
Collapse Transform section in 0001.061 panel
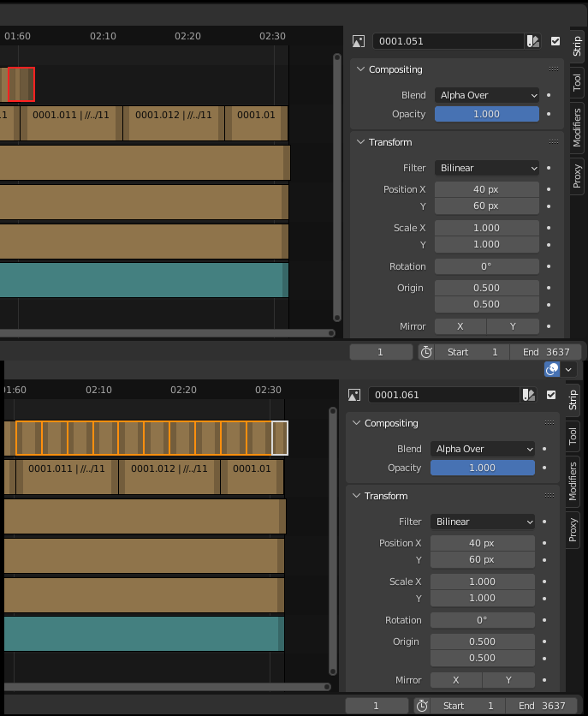[x=357, y=495]
